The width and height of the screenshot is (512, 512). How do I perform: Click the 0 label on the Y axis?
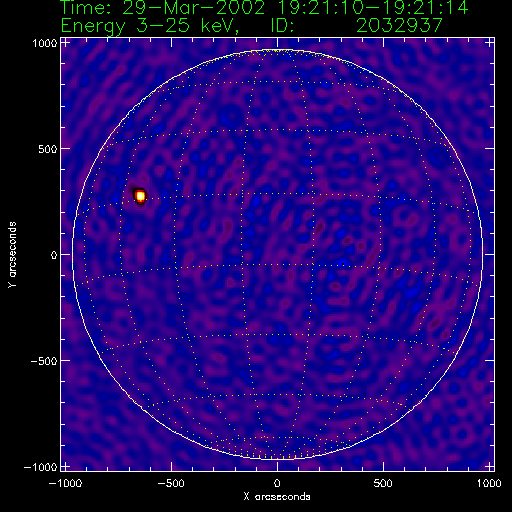54,255
